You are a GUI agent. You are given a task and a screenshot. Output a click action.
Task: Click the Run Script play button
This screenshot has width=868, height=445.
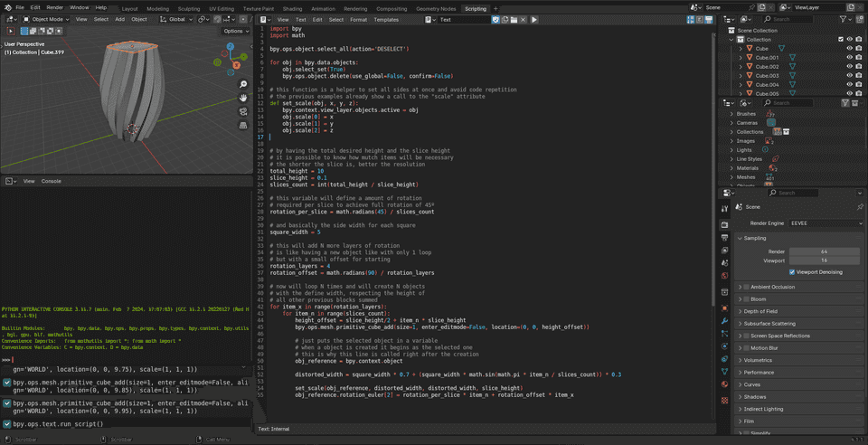[534, 19]
